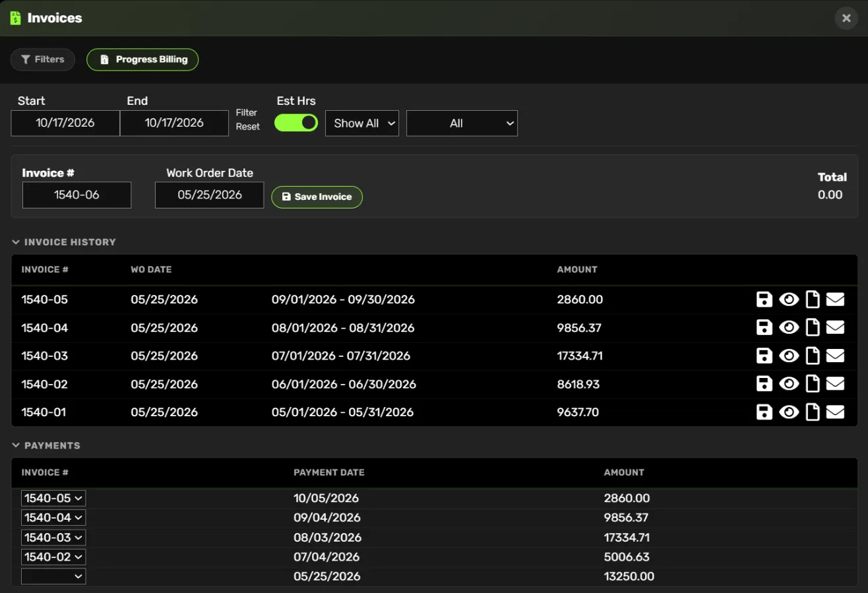Viewport: 868px width, 593px height.
Task: Click save icon for invoice 1540-05
Action: [x=764, y=299]
